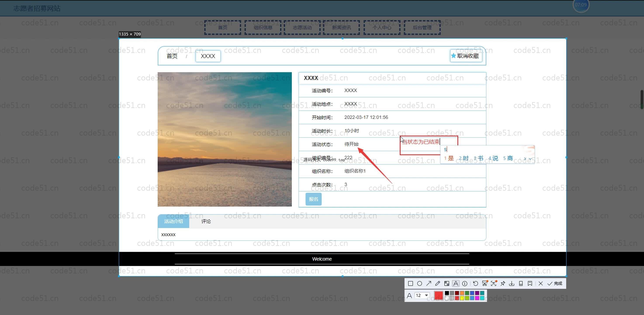The image size is (644, 315).
Task: Select the pencil freehand tool
Action: tap(438, 283)
